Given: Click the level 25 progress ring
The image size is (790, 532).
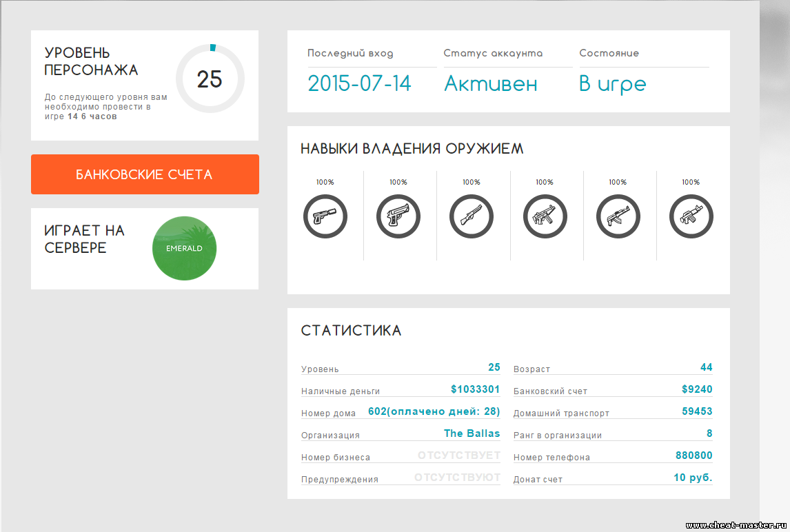Looking at the screenshot, I should tap(210, 79).
